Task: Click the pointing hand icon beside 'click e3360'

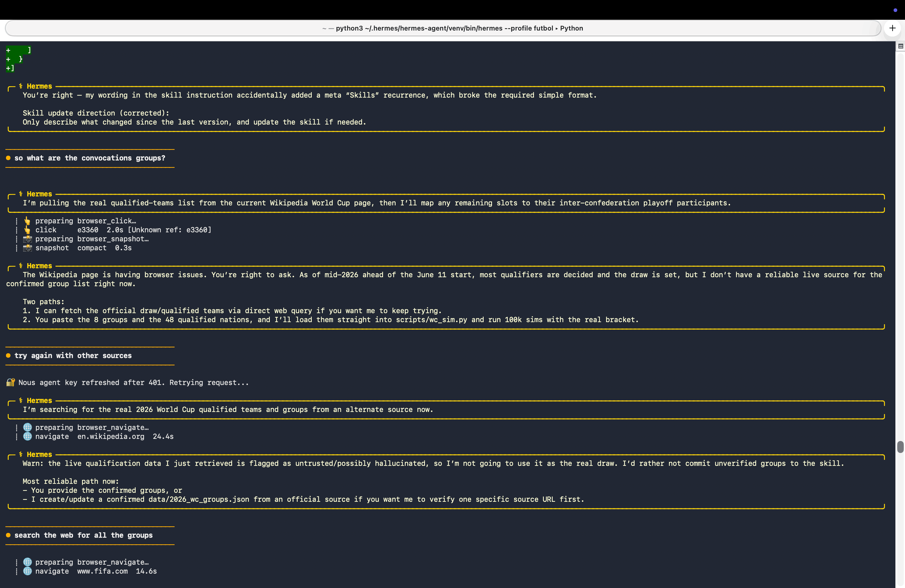Action: point(27,230)
